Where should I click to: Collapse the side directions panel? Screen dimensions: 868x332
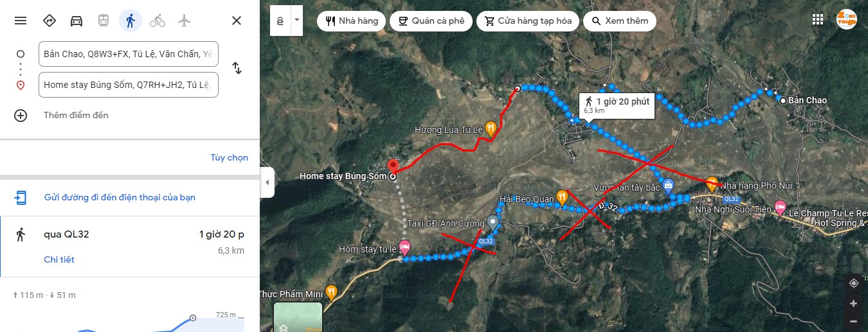click(x=267, y=182)
